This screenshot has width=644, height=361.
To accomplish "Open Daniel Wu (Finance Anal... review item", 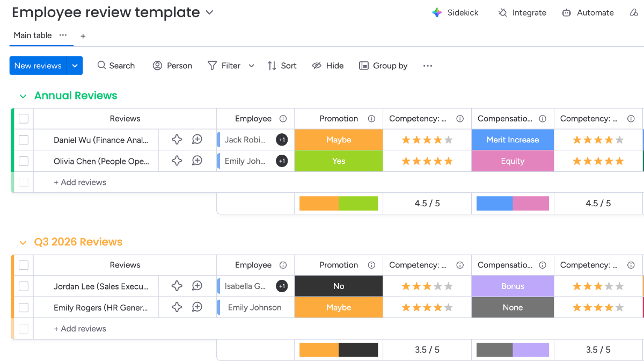I will point(101,140).
